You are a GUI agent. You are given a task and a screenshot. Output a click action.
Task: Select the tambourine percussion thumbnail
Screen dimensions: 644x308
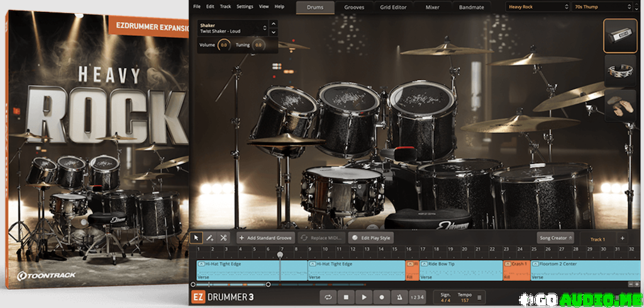619,71
